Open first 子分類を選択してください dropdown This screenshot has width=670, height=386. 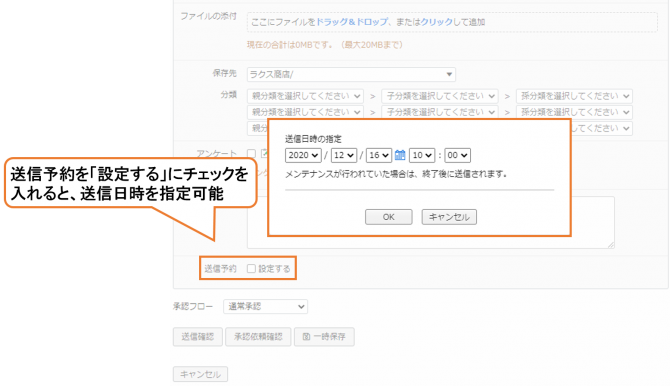440,96
